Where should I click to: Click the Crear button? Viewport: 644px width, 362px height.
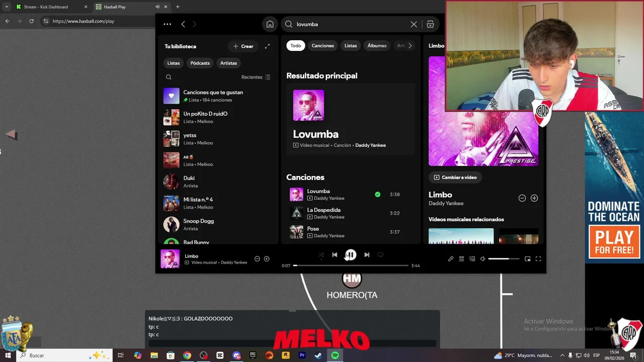[243, 46]
